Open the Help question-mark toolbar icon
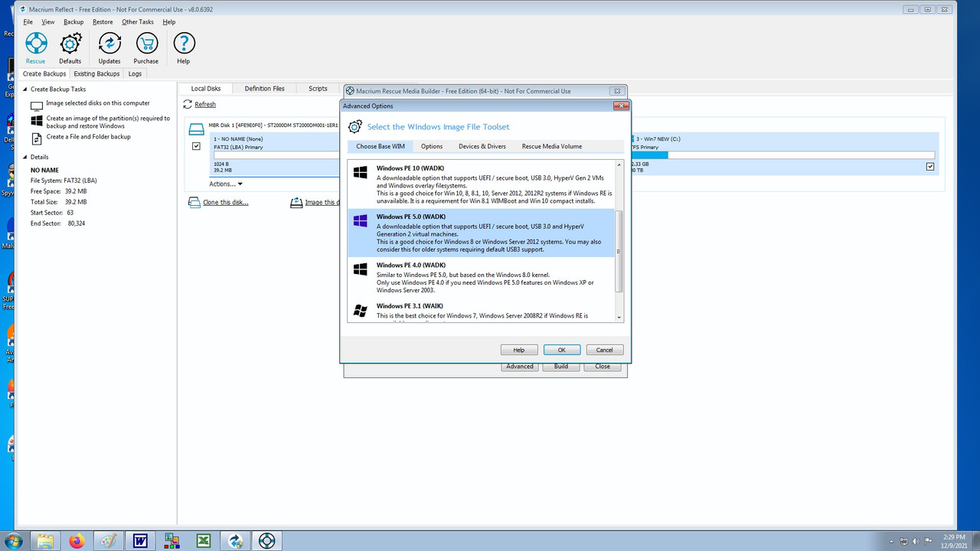980x551 pixels. pyautogui.click(x=184, y=44)
